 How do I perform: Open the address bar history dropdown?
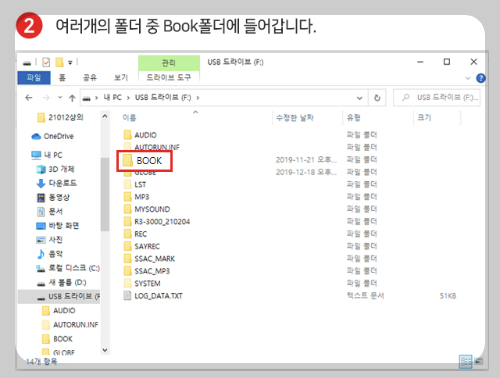[x=359, y=98]
